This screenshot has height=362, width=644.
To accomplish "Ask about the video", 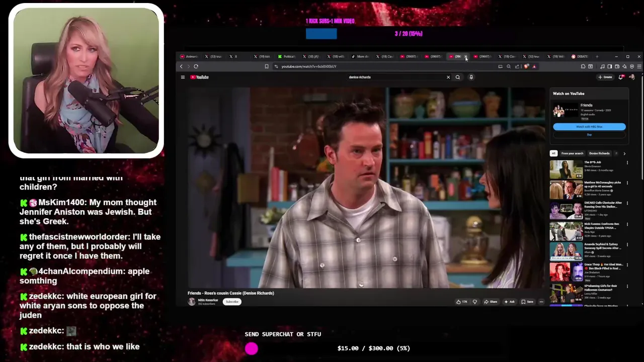I will [x=509, y=302].
